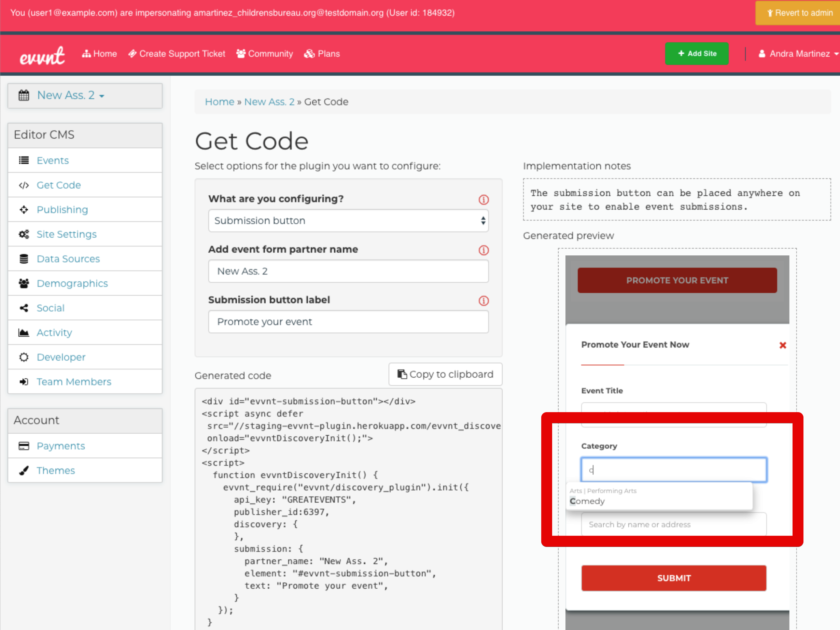Click the Demographics group icon

pyautogui.click(x=24, y=283)
